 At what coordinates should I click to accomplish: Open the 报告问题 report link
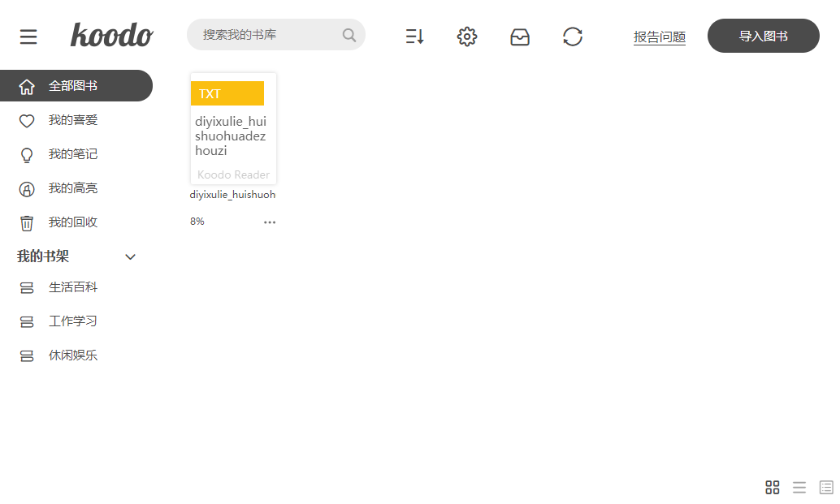coord(660,37)
